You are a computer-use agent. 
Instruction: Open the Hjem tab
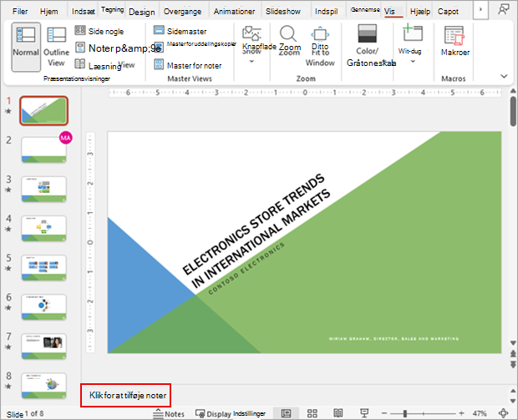click(x=49, y=12)
